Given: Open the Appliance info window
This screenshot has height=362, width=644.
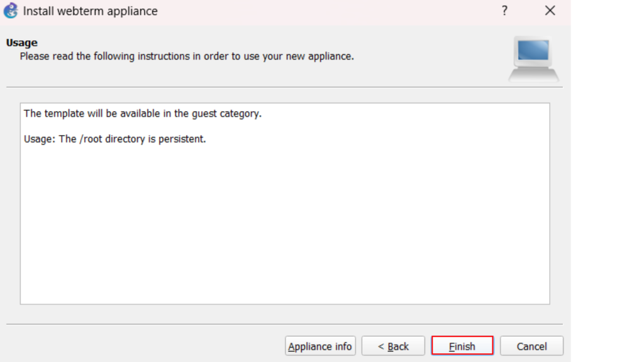Looking at the screenshot, I should [320, 346].
